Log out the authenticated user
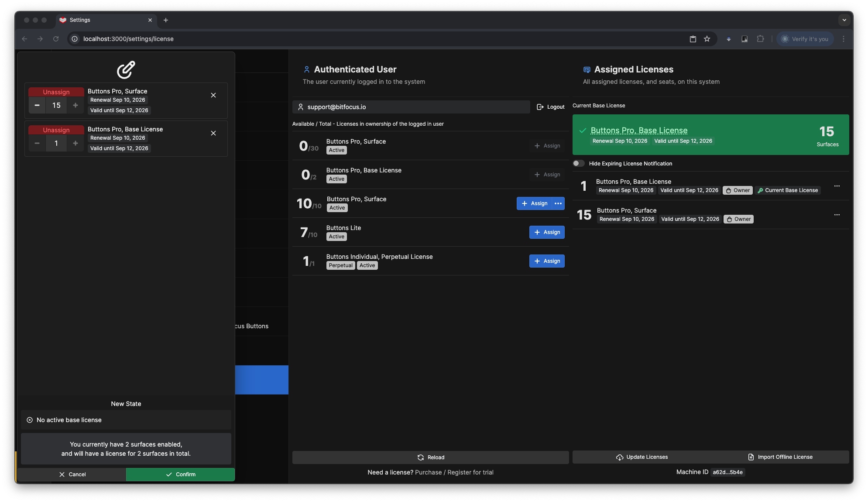868x502 pixels. click(550, 107)
